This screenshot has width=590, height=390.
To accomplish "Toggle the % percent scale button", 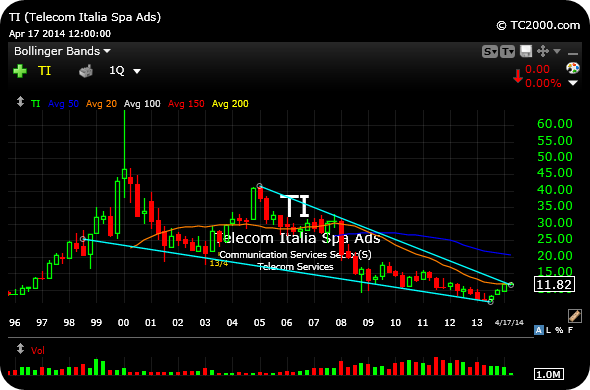I will pyautogui.click(x=559, y=330).
